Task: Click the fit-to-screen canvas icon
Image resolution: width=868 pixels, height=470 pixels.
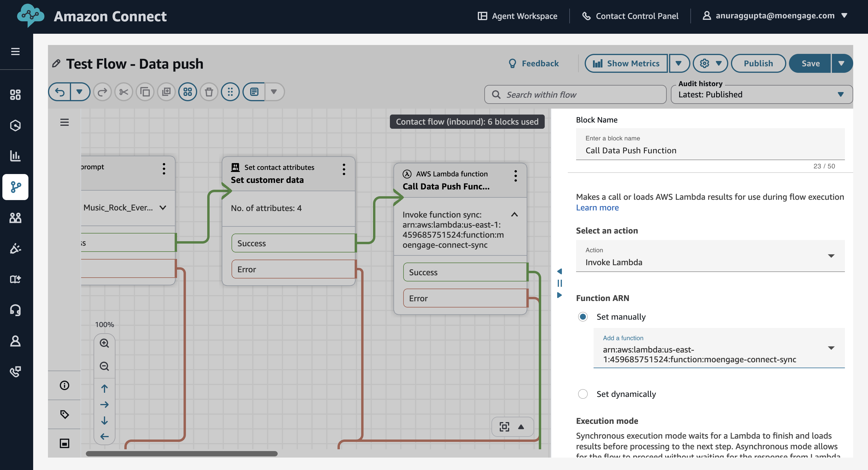Action: point(504,427)
